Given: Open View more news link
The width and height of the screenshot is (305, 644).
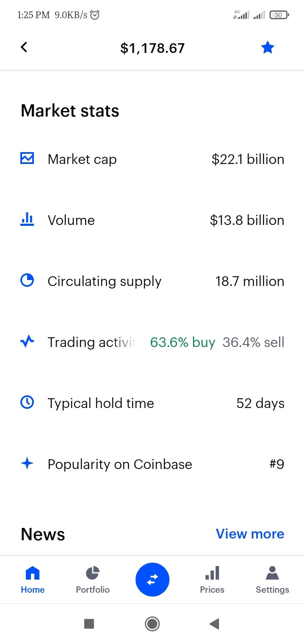Looking at the screenshot, I should [x=250, y=534].
